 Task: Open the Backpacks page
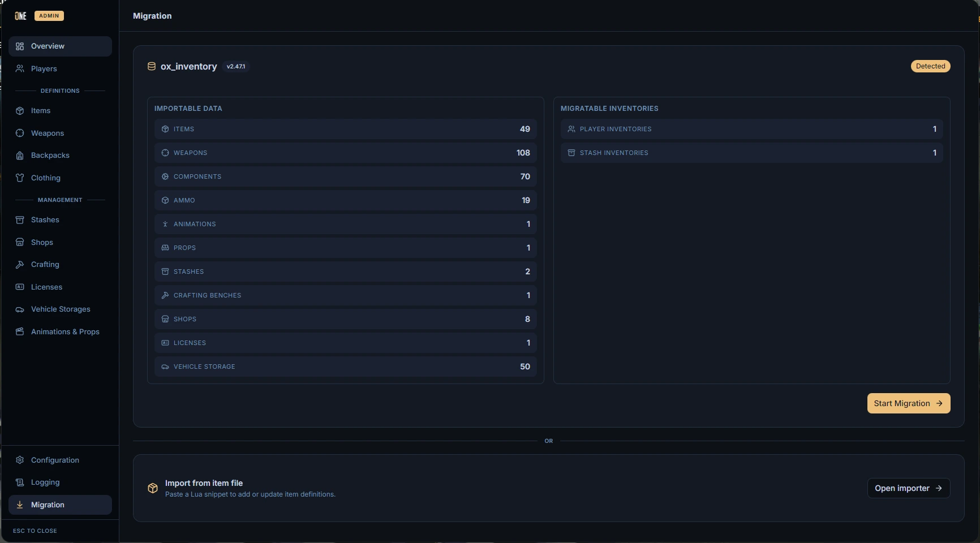click(x=60, y=156)
